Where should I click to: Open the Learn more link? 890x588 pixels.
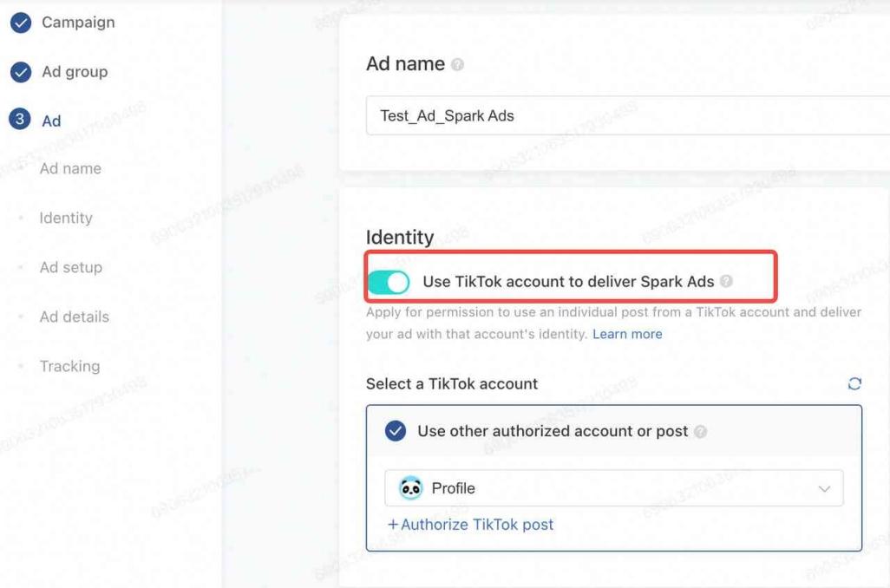627,334
